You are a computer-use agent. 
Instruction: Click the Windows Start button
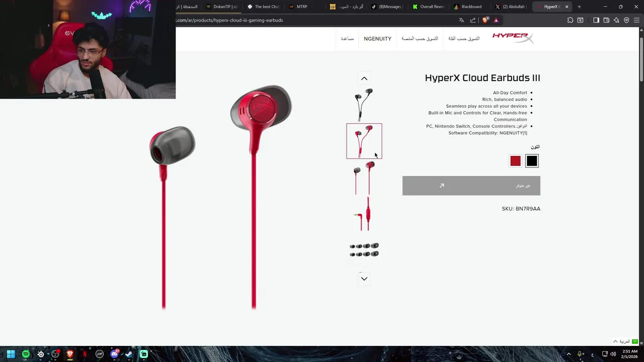tap(11, 354)
